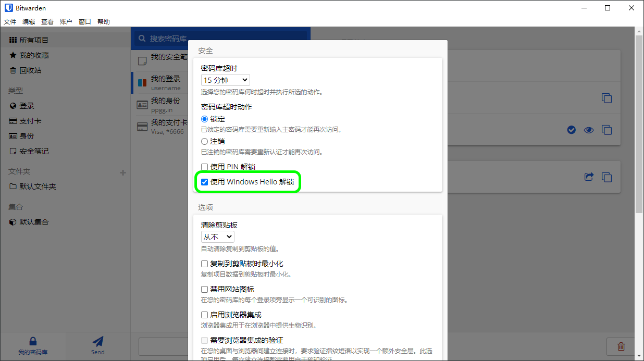This screenshot has width=644, height=361.
Task: Go to 我的密码库 vault tab
Action: [x=33, y=346]
